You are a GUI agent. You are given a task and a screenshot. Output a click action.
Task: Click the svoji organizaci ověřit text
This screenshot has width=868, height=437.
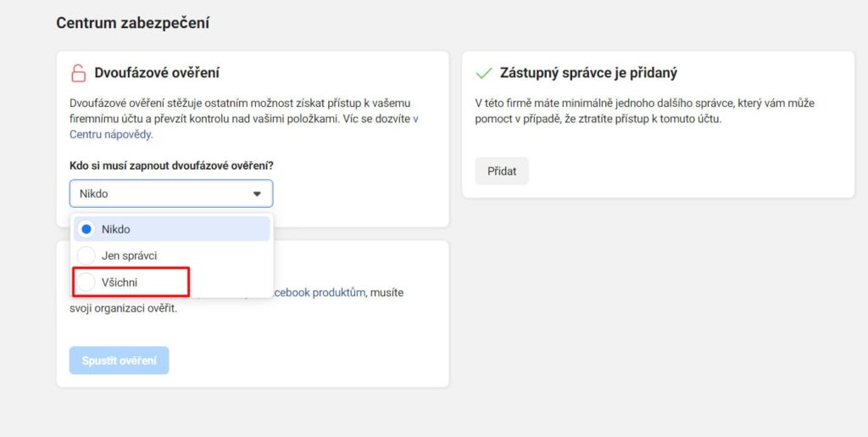click(123, 308)
